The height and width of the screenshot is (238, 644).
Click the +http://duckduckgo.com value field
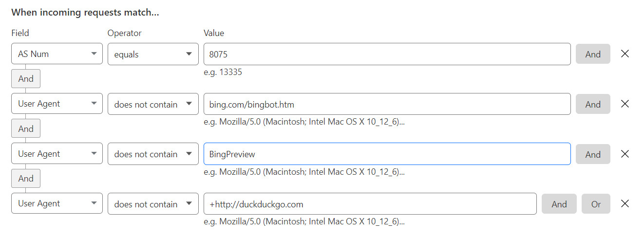(370, 204)
